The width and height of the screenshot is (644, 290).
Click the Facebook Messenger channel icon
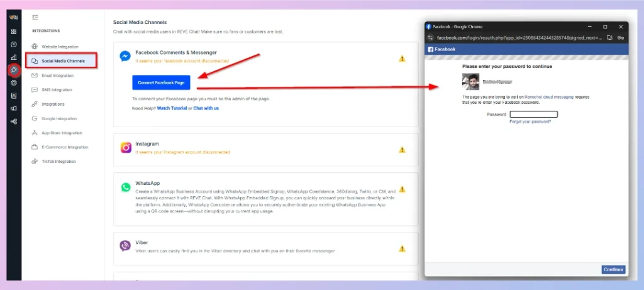point(125,56)
